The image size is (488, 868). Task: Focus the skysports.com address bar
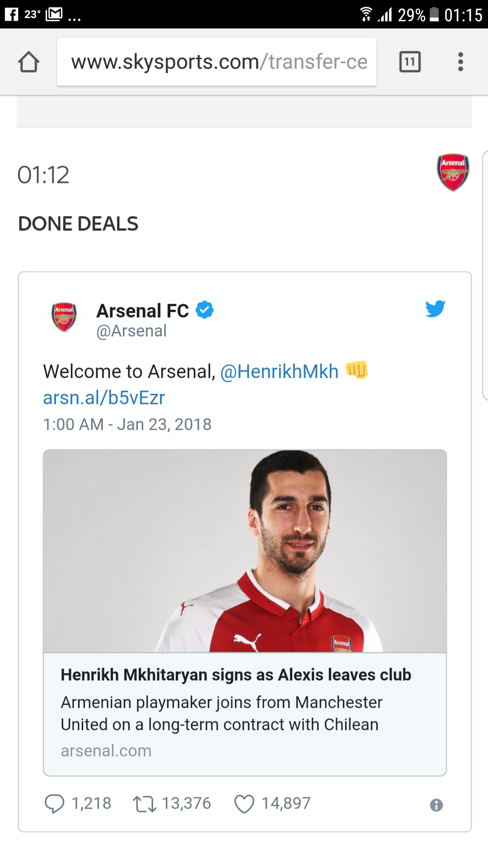(217, 62)
